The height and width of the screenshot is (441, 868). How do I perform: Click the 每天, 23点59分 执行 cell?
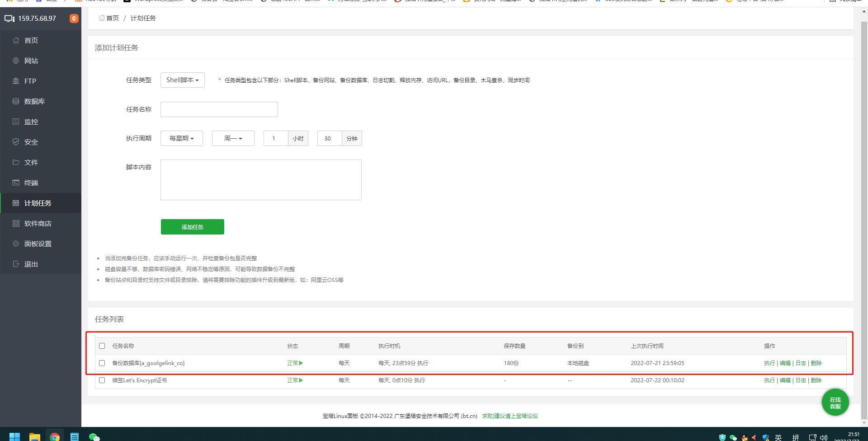pos(403,363)
